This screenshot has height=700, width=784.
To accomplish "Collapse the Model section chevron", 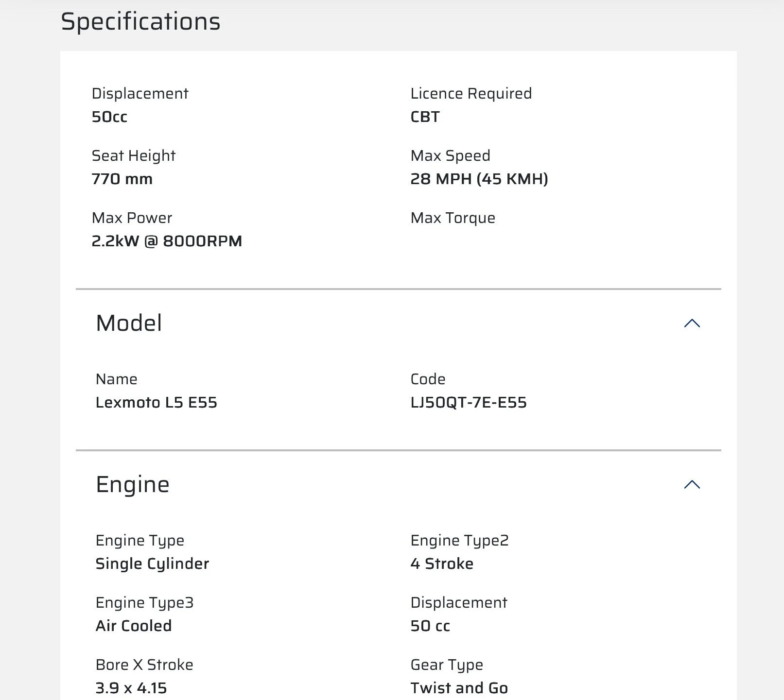I will pos(692,324).
